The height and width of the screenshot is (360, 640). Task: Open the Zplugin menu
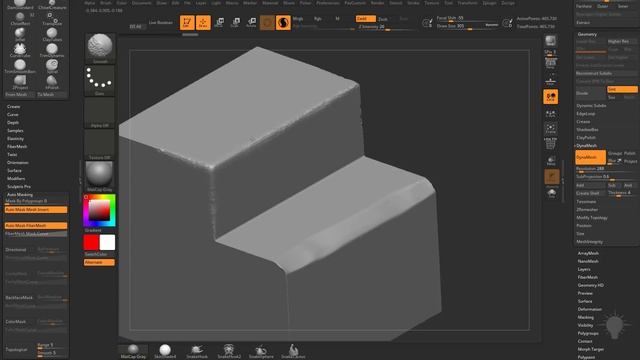pyautogui.click(x=489, y=3)
